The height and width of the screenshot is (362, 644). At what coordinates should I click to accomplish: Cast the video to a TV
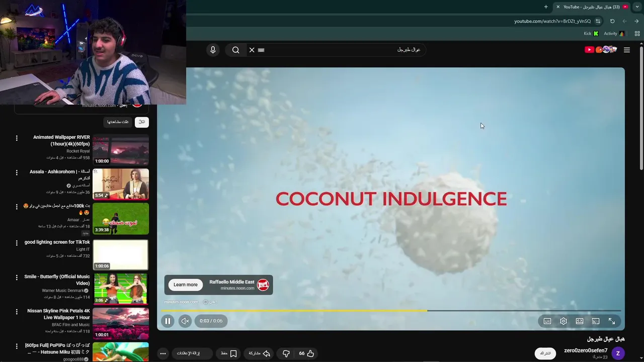coord(596,321)
